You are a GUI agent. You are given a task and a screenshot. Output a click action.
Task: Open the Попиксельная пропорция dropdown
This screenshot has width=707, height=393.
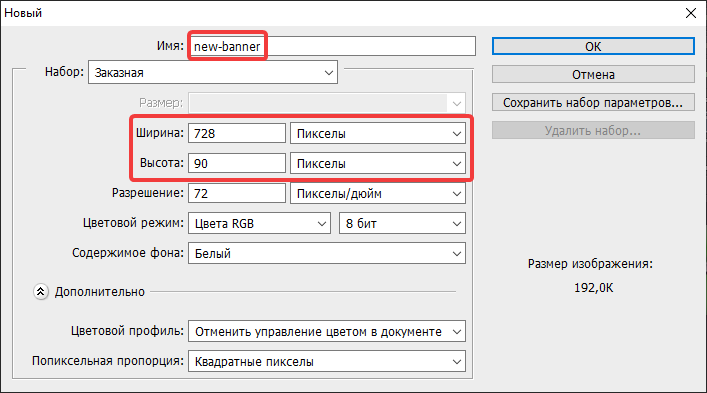click(327, 361)
